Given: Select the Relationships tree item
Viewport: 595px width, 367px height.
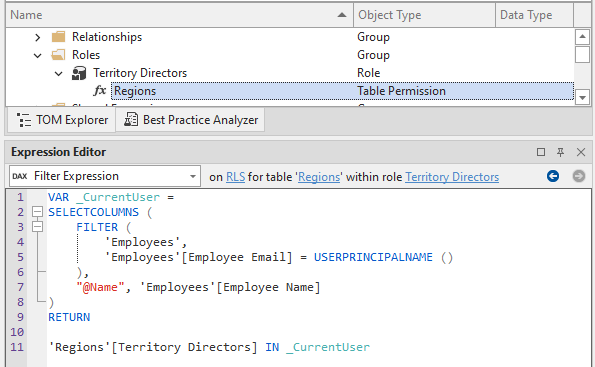Looking at the screenshot, I should (107, 37).
